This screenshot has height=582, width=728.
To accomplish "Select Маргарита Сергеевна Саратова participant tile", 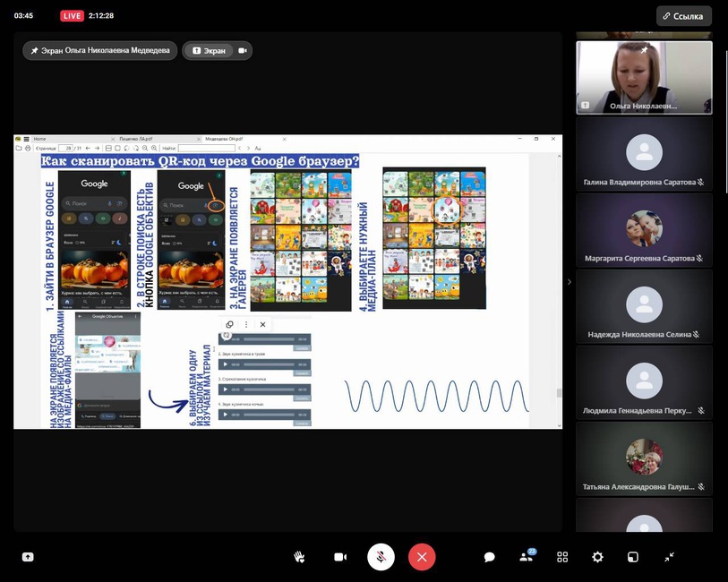I will click(644, 230).
